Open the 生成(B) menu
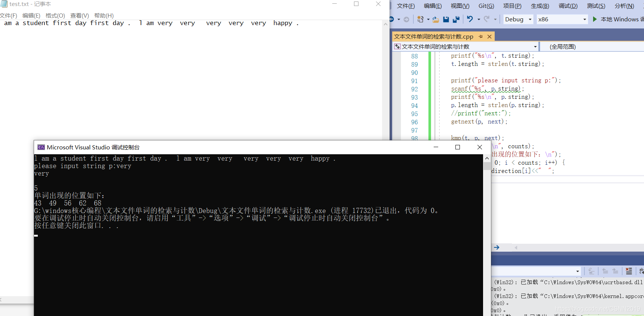Screen dimensions: 644x316 point(540,6)
